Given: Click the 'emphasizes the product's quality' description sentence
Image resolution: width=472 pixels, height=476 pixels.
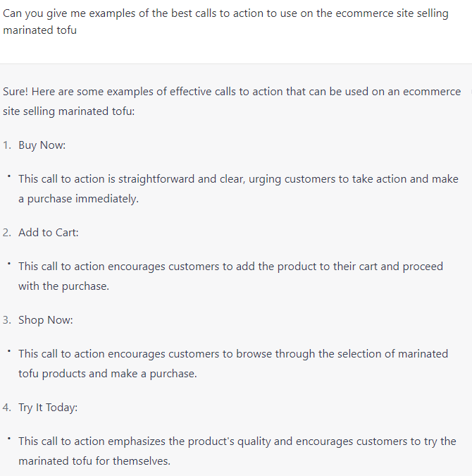Looking at the screenshot, I should (x=237, y=451).
